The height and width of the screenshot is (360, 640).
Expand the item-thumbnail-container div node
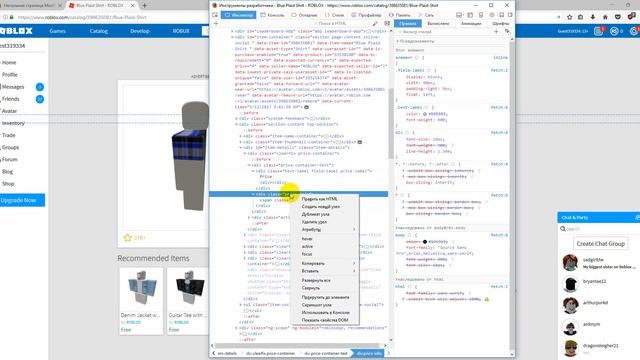[241, 142]
